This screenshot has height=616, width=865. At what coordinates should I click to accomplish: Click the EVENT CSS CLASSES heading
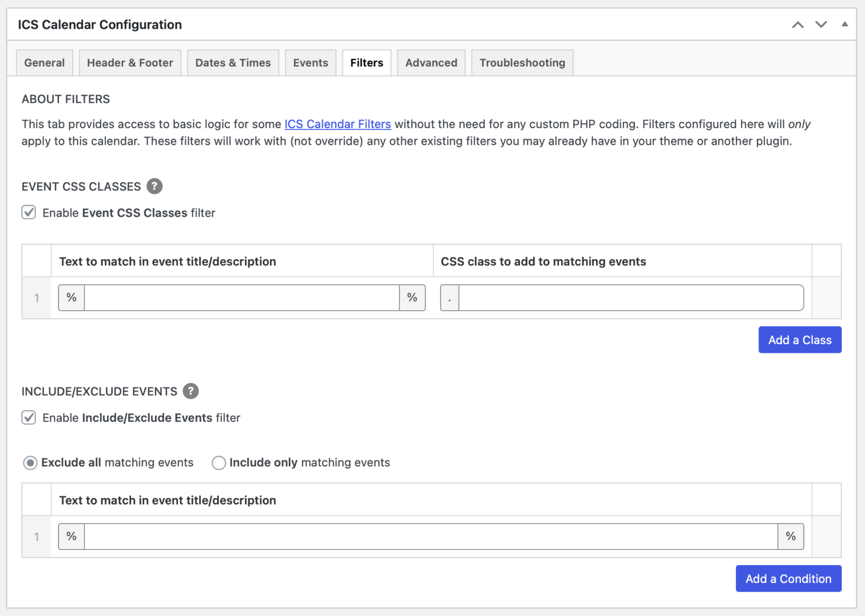click(x=81, y=186)
